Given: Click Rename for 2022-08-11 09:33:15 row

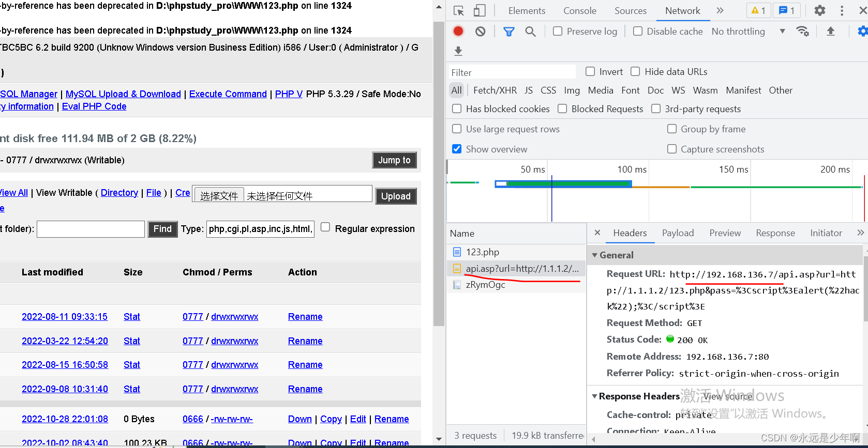Looking at the screenshot, I should [x=305, y=317].
